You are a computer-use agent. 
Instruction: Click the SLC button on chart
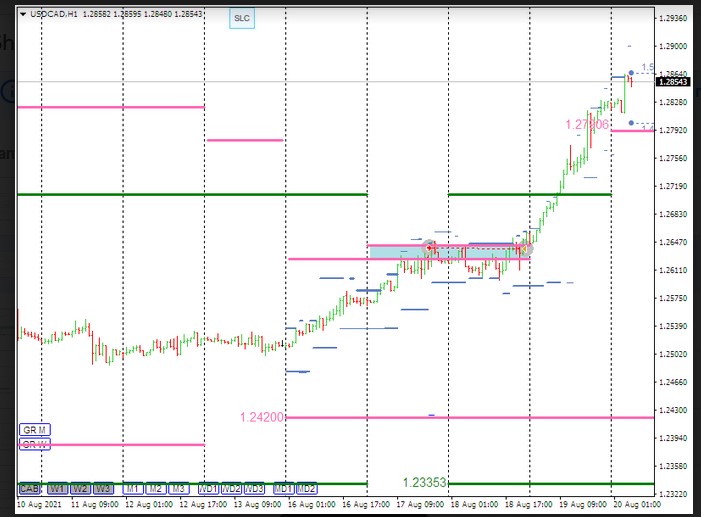pyautogui.click(x=241, y=18)
